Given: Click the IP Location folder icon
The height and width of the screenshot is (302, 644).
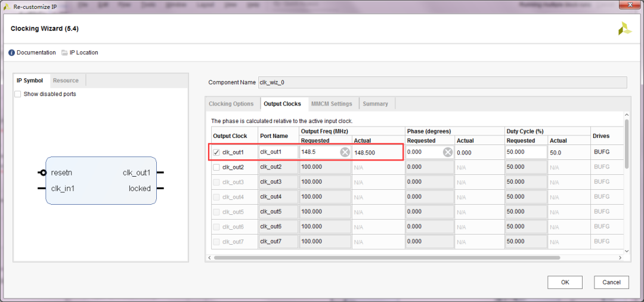Looking at the screenshot, I should coord(64,53).
